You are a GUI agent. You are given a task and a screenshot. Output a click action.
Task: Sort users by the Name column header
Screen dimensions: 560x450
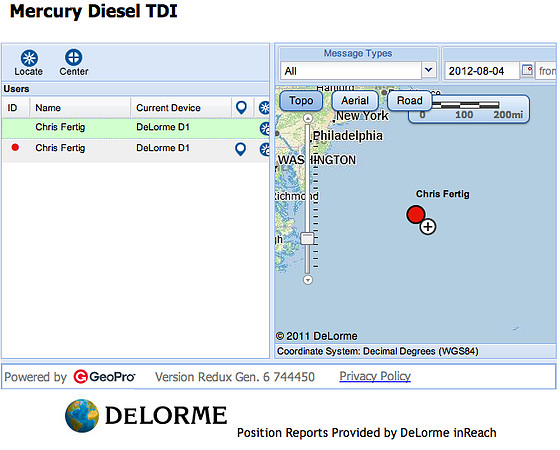(x=80, y=108)
